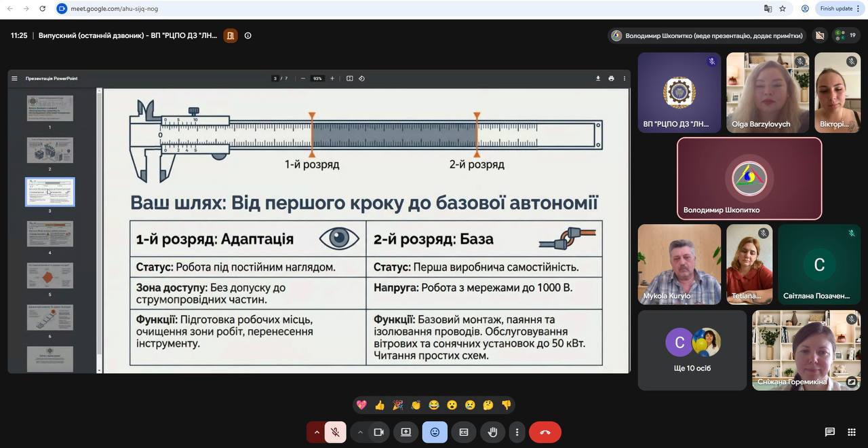Open the PDF viewer sidebar menu icon
The width and height of the screenshot is (868, 448).
(14, 78)
